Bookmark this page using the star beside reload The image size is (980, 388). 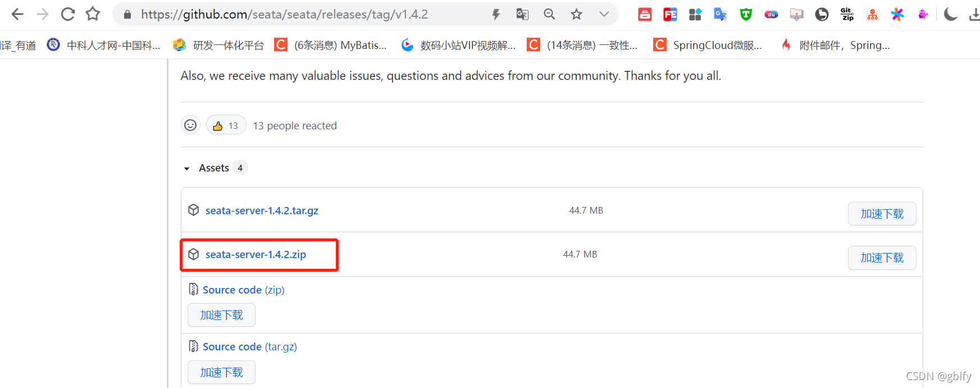pyautogui.click(x=93, y=14)
